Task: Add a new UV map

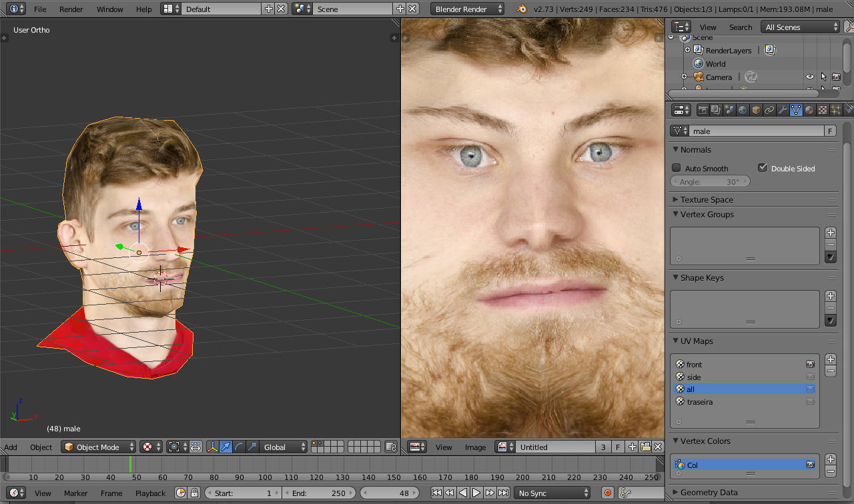Action: point(831,359)
